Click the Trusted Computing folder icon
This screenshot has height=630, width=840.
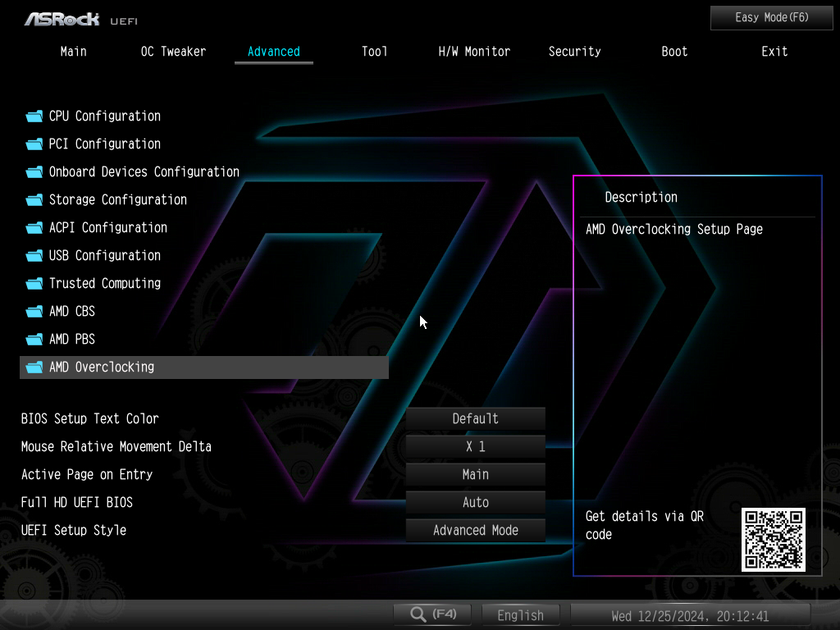pyautogui.click(x=34, y=283)
